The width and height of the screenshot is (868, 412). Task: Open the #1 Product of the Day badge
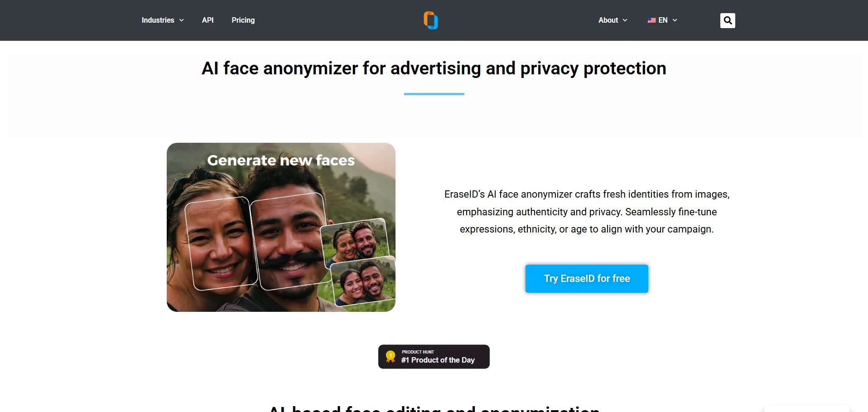coord(434,357)
